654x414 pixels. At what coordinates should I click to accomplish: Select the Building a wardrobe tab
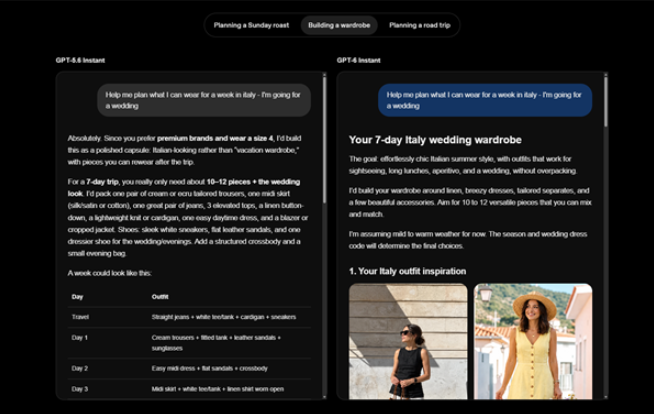point(339,25)
